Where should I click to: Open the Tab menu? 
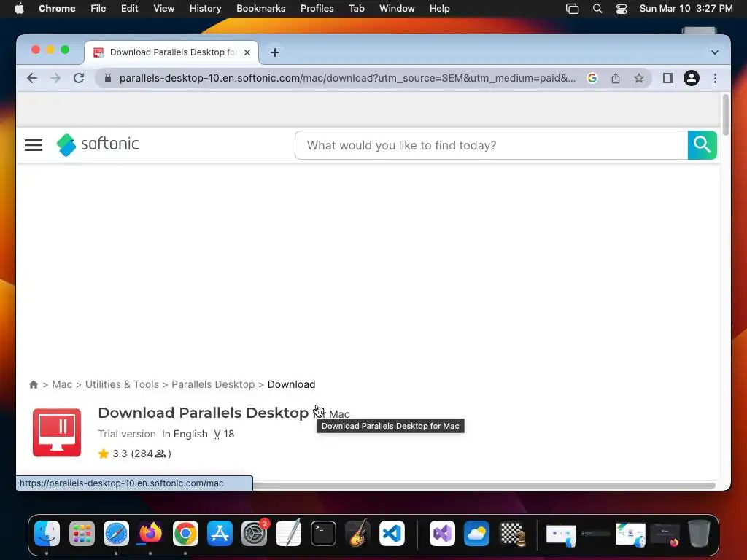356,9
